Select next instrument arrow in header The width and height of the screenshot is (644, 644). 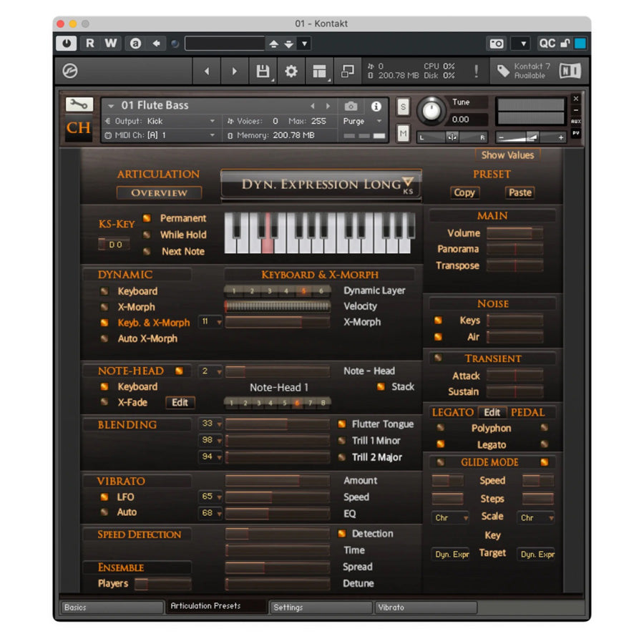(328, 107)
